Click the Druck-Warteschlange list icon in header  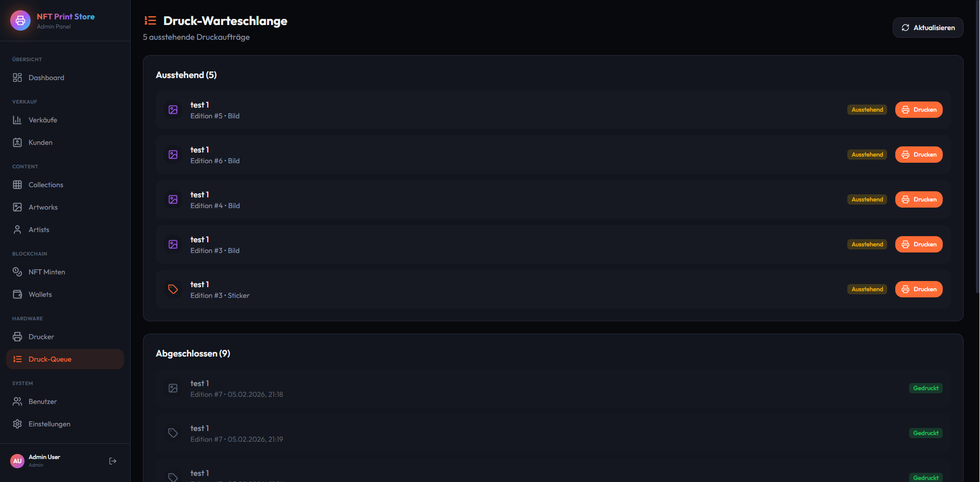point(150,21)
